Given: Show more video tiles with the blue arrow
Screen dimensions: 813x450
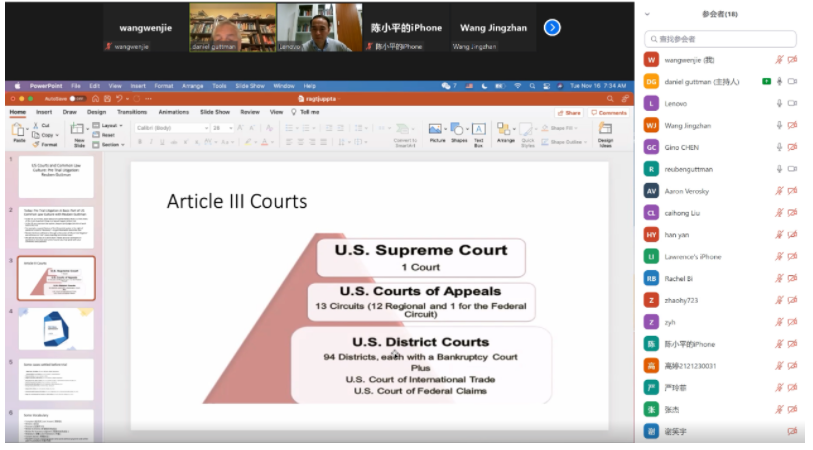Looking at the screenshot, I should (552, 27).
